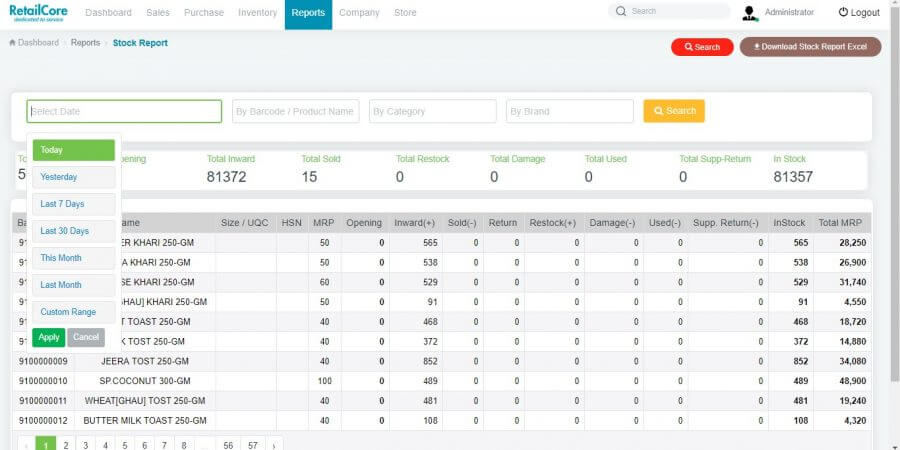Choose Last Month range
The image size is (900, 450).
73,285
